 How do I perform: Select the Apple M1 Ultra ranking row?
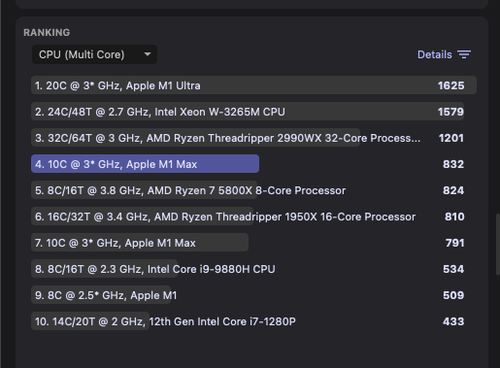(x=254, y=85)
